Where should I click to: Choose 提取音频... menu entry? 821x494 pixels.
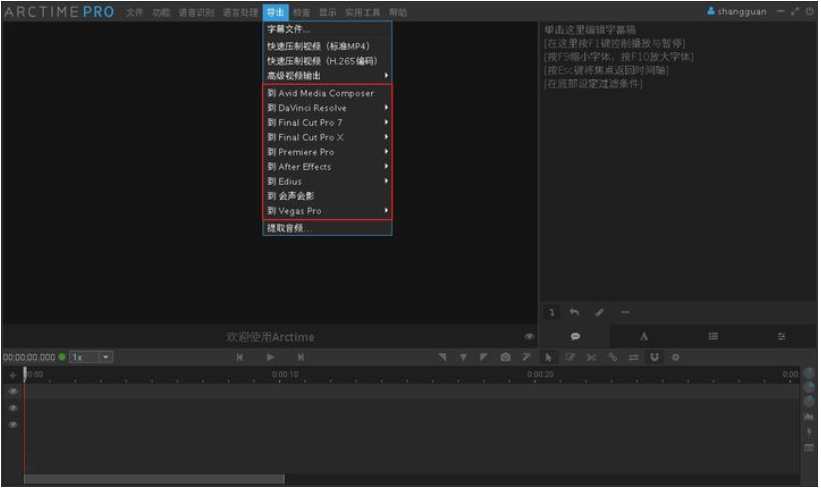pos(289,228)
